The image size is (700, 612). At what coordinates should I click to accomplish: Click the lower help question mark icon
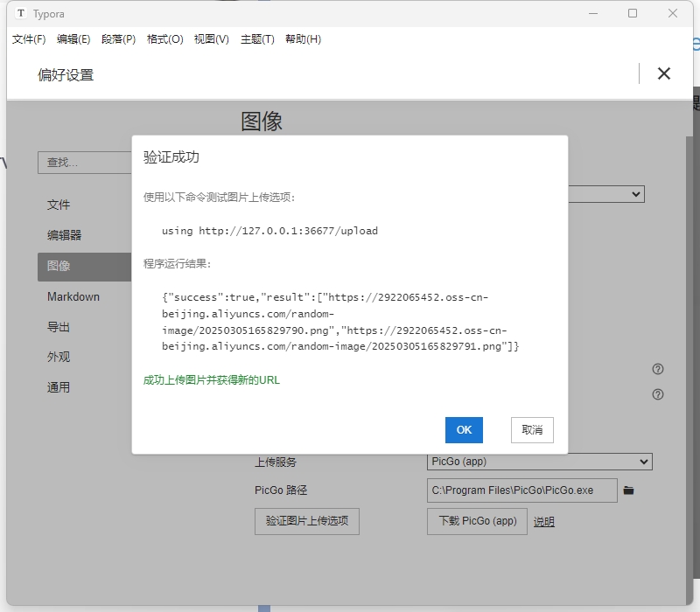point(658,394)
